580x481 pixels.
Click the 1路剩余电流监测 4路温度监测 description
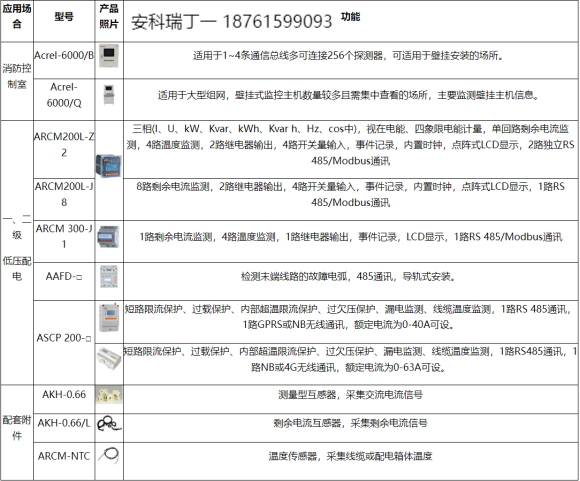pos(350,236)
